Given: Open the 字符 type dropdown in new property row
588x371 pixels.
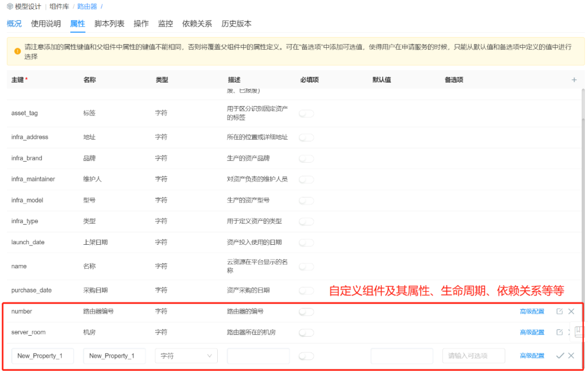Looking at the screenshot, I should 186,355.
